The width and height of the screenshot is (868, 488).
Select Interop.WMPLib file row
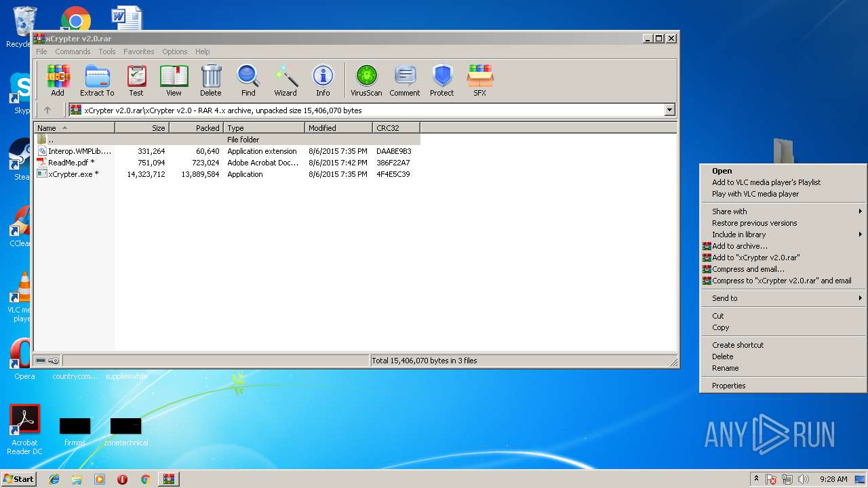(x=227, y=151)
